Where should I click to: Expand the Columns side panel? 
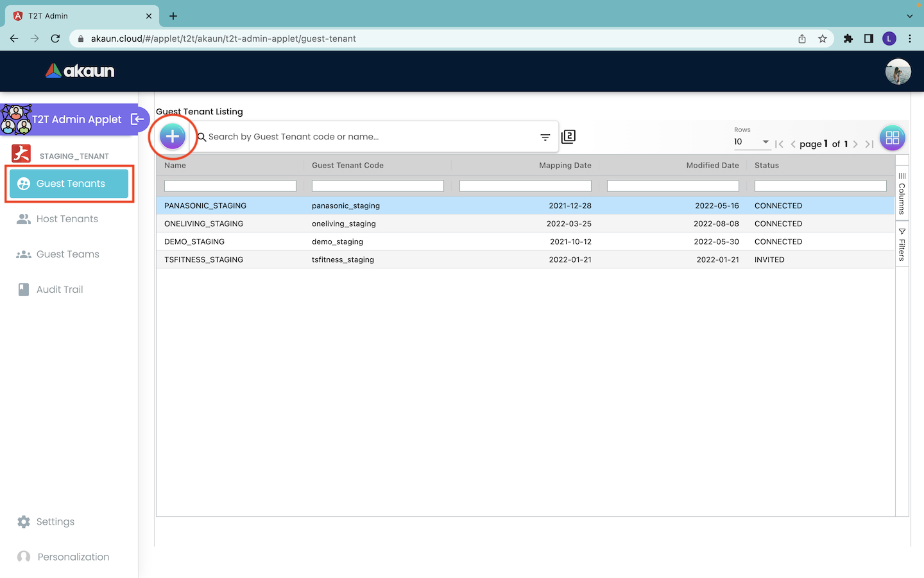pyautogui.click(x=902, y=193)
